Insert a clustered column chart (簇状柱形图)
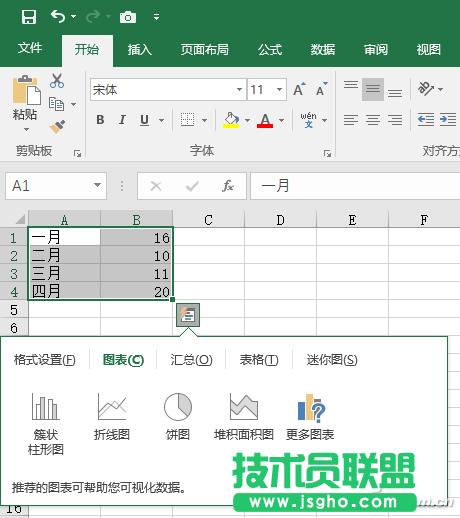460x518 pixels. pos(46,424)
